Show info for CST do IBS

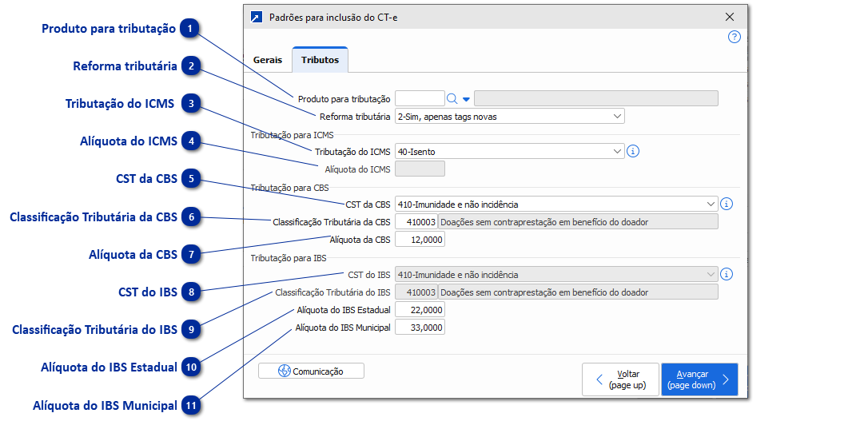pyautogui.click(x=727, y=274)
